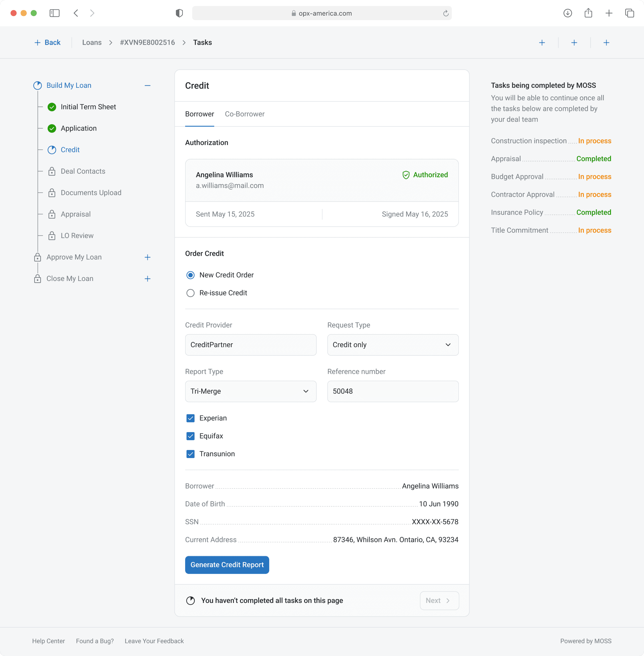Click the reload page icon
Viewport: 644px width, 656px height.
point(446,13)
